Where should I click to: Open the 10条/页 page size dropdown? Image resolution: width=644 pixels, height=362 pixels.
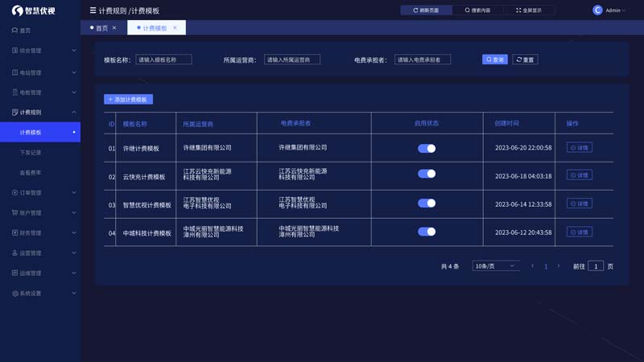[494, 266]
